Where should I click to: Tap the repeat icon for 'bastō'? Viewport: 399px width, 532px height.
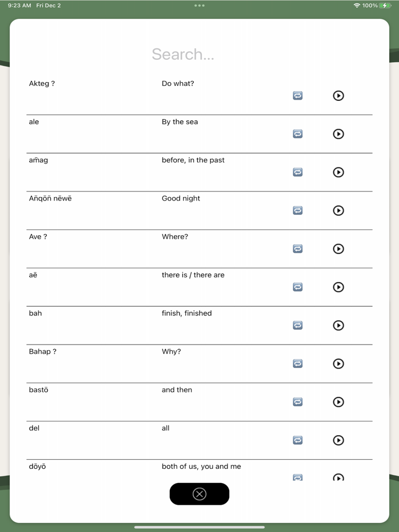coord(298,402)
